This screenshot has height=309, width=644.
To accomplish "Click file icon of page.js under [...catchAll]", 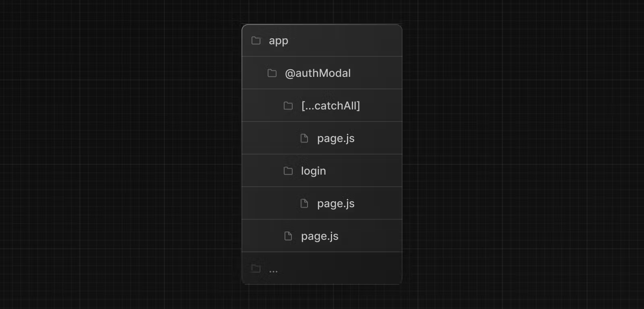I will [x=304, y=138].
